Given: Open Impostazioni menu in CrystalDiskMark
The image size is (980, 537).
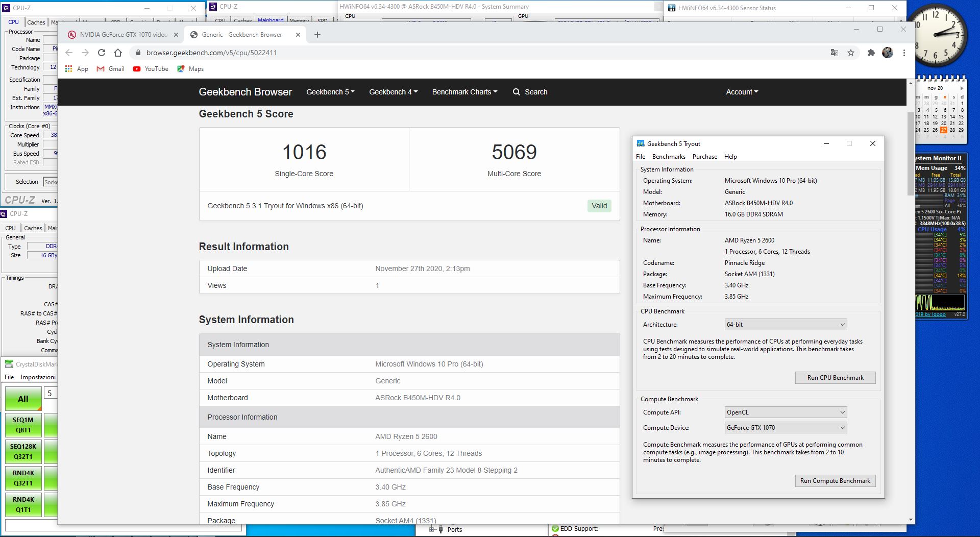Looking at the screenshot, I should click(38, 377).
